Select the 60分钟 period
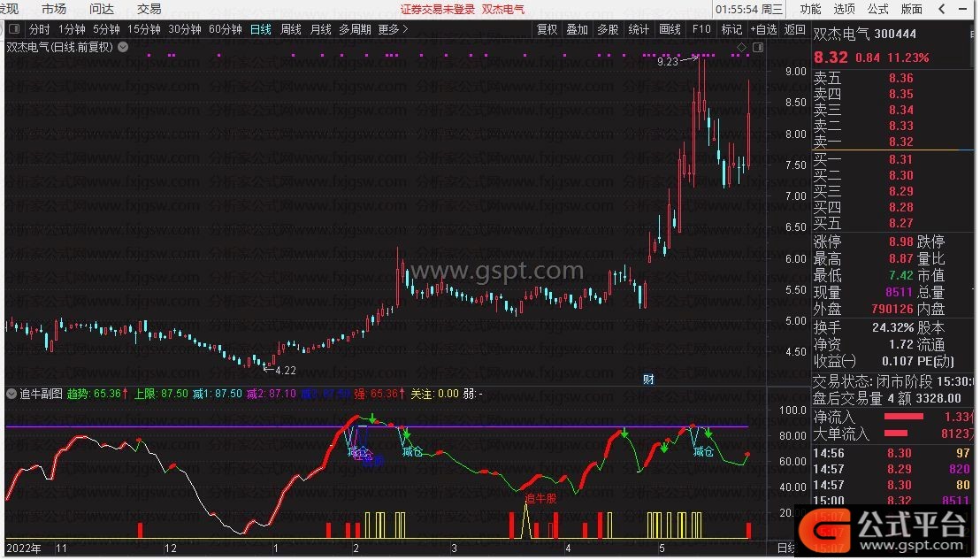Image resolution: width=980 pixels, height=560 pixels. 226,29
